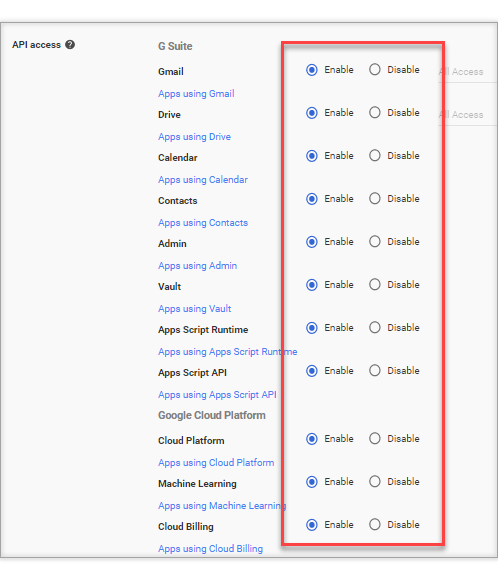
Task: Choose Disable for Calendar API
Action: pos(375,156)
